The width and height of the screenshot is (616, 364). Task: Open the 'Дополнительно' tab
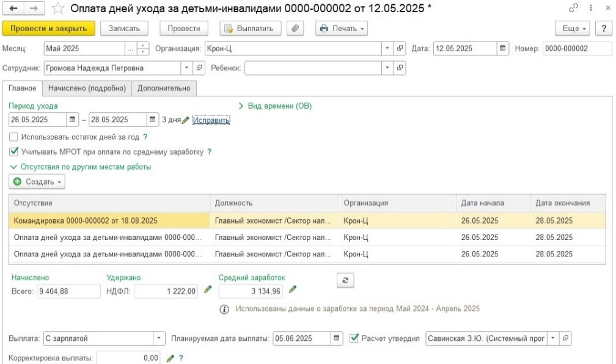click(x=164, y=88)
